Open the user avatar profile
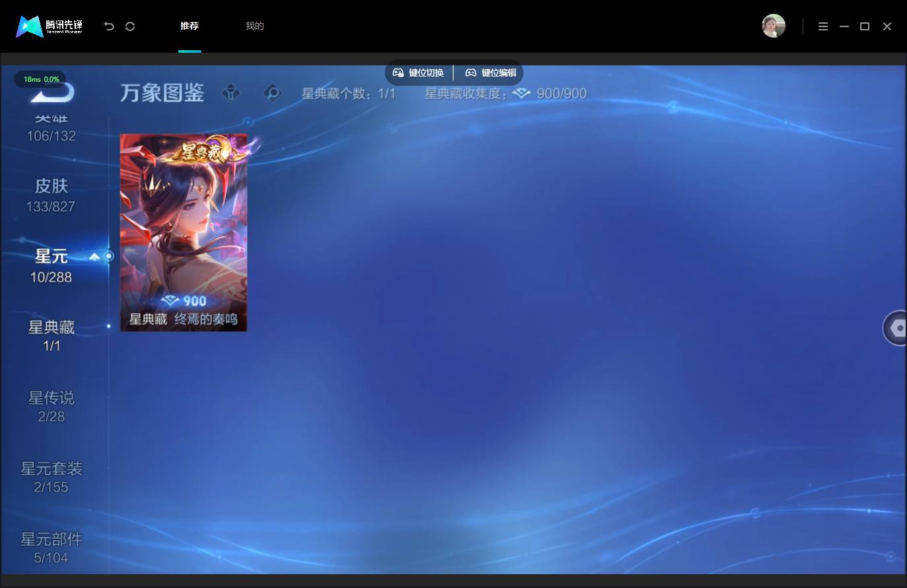The image size is (907, 588). 774,26
